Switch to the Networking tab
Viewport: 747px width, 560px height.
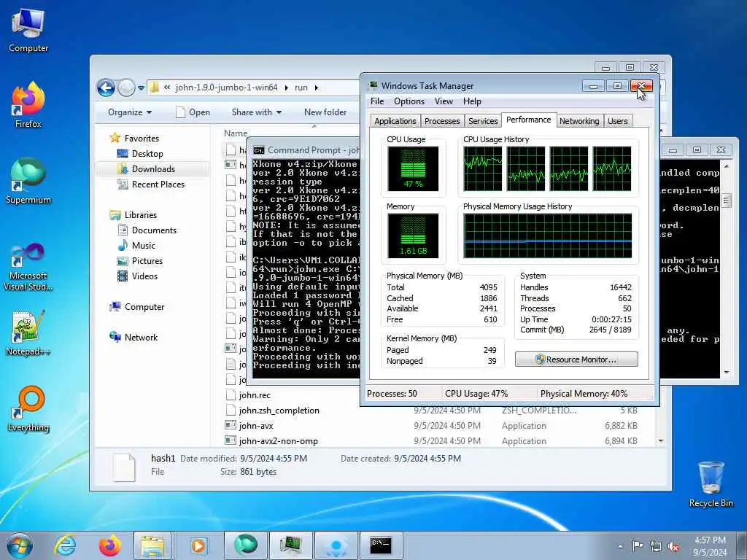[579, 121]
